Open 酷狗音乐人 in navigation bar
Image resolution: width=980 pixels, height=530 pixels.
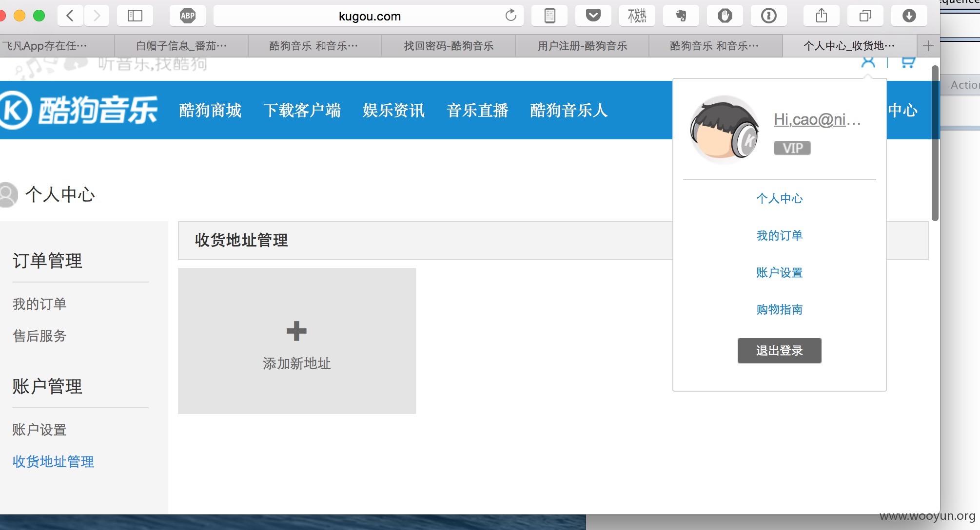569,110
